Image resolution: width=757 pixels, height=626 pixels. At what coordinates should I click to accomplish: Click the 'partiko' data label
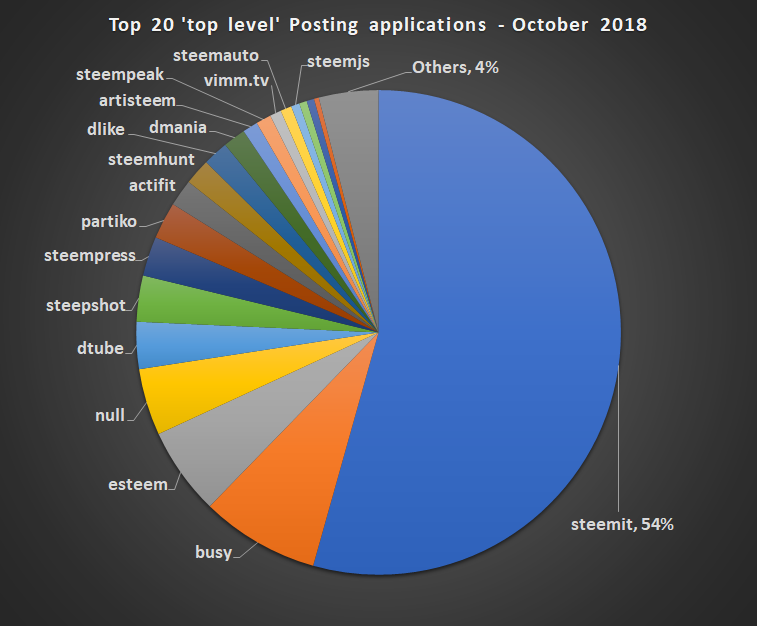109,222
